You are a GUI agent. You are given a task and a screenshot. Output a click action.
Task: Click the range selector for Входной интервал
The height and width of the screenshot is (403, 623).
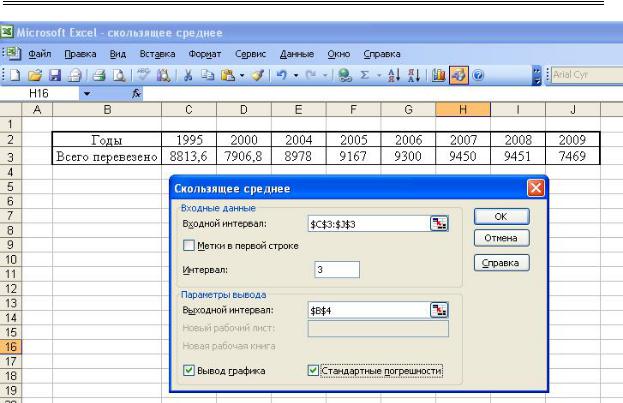(x=439, y=224)
